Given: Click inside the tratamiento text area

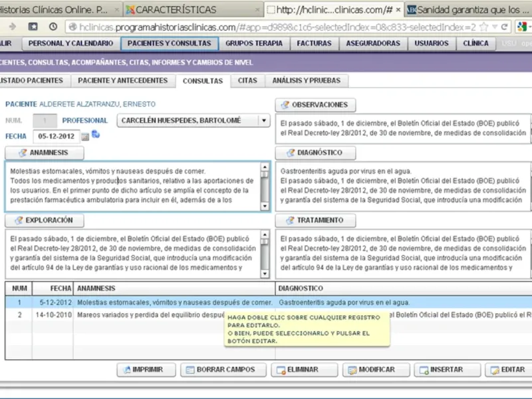Looking at the screenshot, I should [403, 254].
